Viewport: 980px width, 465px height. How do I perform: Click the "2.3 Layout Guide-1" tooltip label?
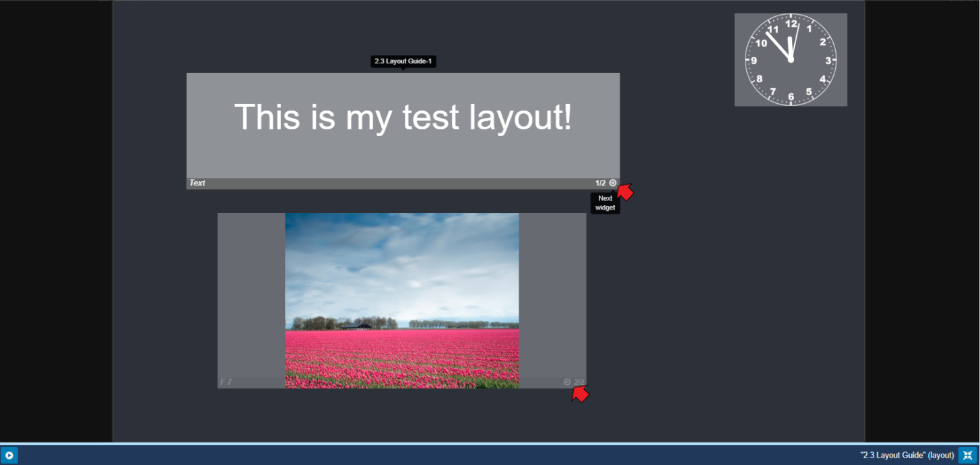[403, 61]
